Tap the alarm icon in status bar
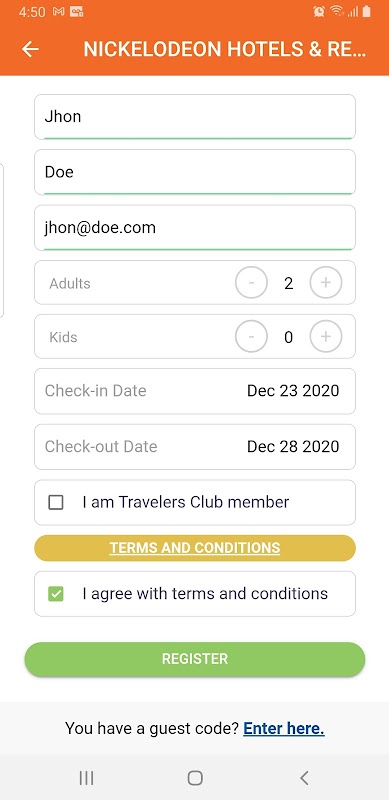 pyautogui.click(x=319, y=11)
